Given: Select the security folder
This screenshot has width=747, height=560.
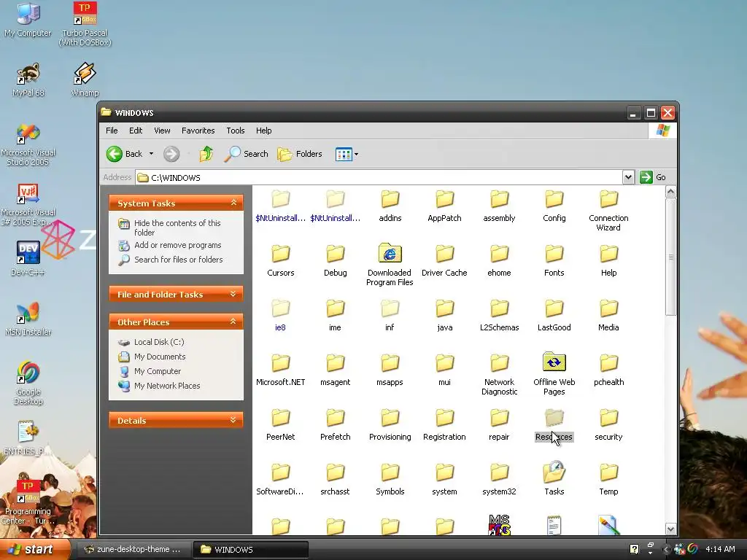Looking at the screenshot, I should (608, 425).
